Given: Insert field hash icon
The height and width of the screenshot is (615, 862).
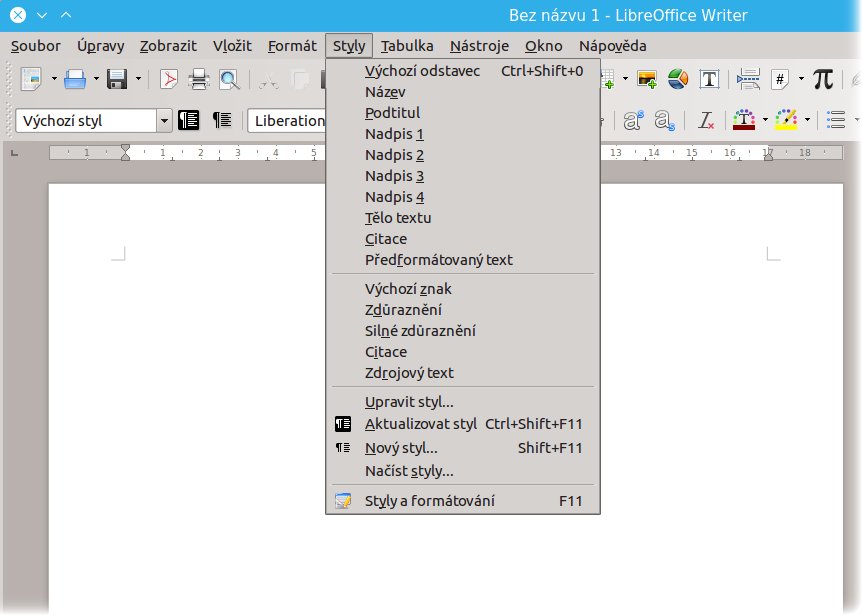Looking at the screenshot, I should (x=780, y=80).
